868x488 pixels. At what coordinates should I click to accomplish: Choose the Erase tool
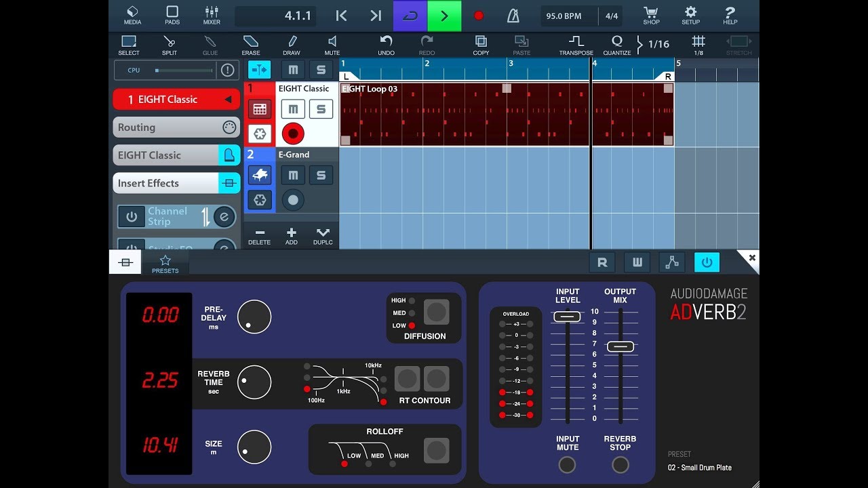coord(251,45)
